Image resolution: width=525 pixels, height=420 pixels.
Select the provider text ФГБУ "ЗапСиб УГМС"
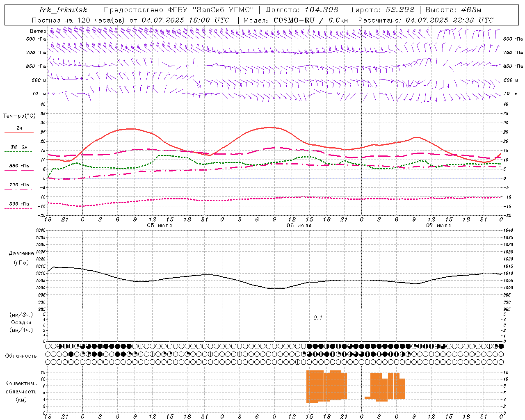point(211,10)
